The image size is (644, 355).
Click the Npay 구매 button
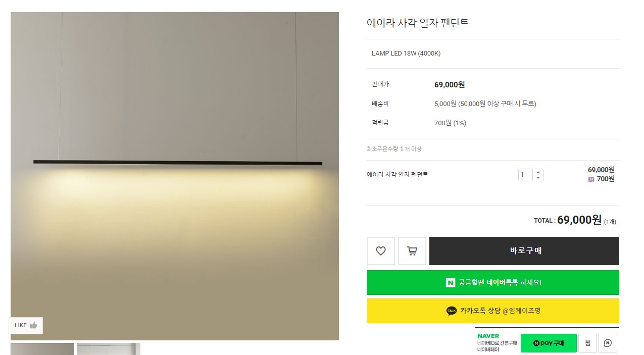pos(549,343)
